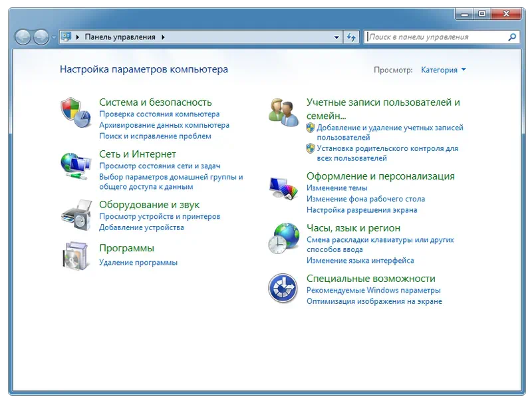Open the address bar history dropdown
This screenshot has width=532, height=403.
(x=337, y=37)
